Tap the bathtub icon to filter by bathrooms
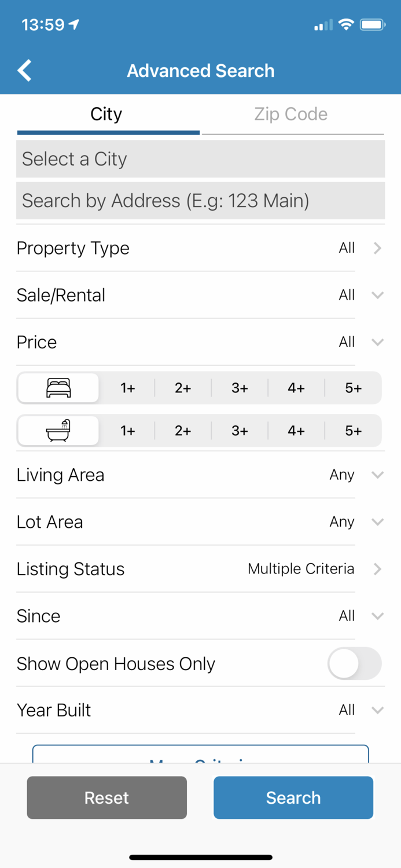The width and height of the screenshot is (401, 868). click(x=57, y=431)
